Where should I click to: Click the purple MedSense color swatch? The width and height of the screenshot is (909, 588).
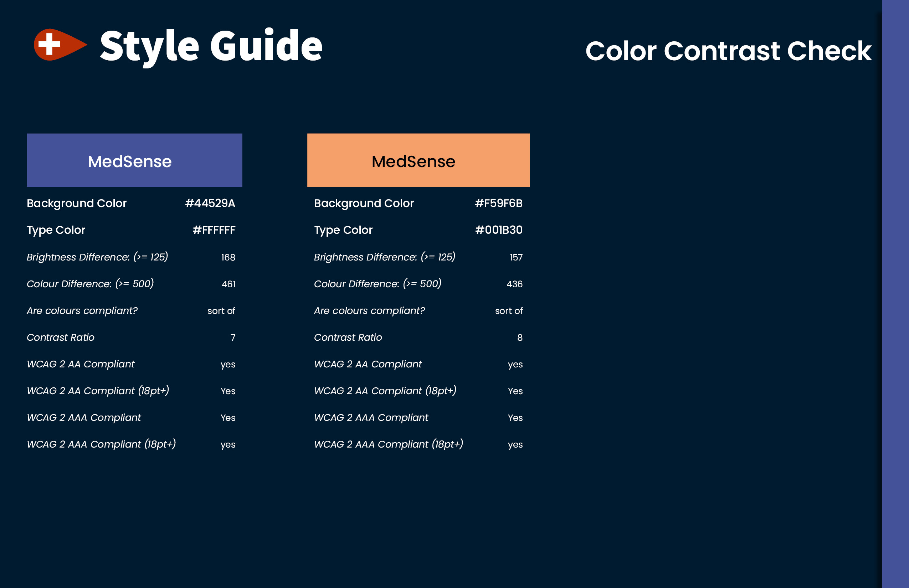point(134,160)
